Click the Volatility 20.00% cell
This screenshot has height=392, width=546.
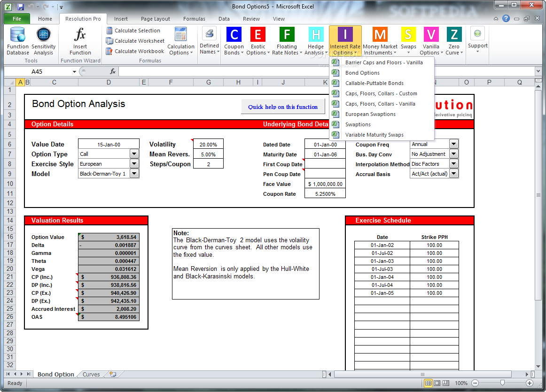pyautogui.click(x=208, y=144)
